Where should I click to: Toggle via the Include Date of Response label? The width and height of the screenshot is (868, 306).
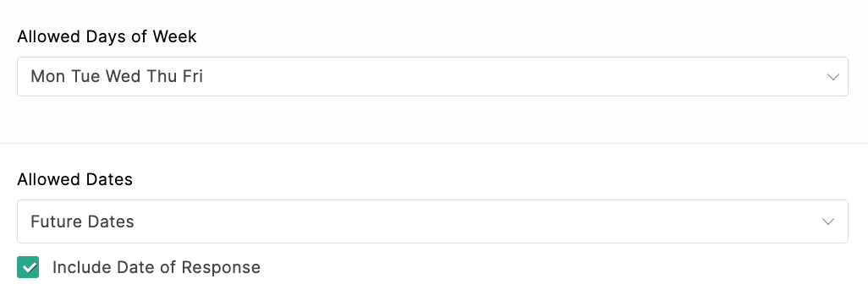(157, 267)
